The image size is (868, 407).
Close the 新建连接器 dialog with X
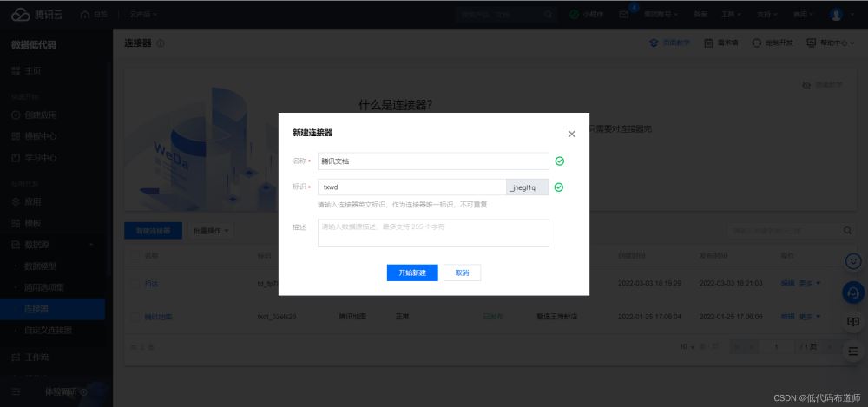click(571, 134)
